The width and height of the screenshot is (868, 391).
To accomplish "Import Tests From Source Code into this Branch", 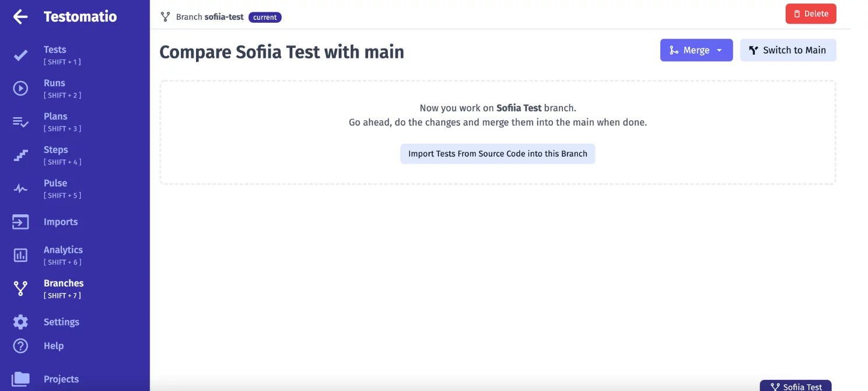I will point(498,153).
